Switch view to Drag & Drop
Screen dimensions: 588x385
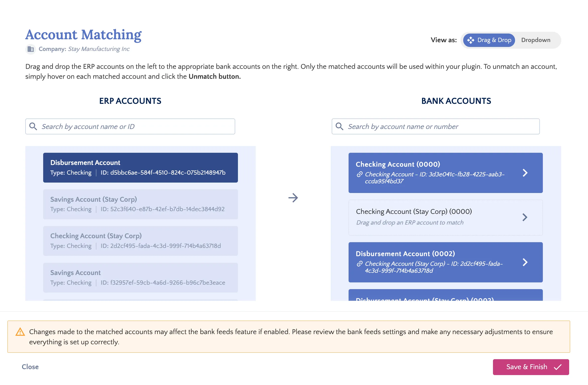point(489,40)
